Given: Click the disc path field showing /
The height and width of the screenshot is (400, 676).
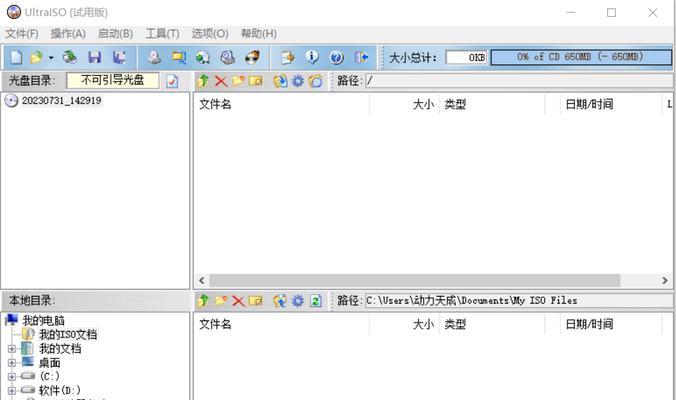Looking at the screenshot, I should pyautogui.click(x=519, y=81).
